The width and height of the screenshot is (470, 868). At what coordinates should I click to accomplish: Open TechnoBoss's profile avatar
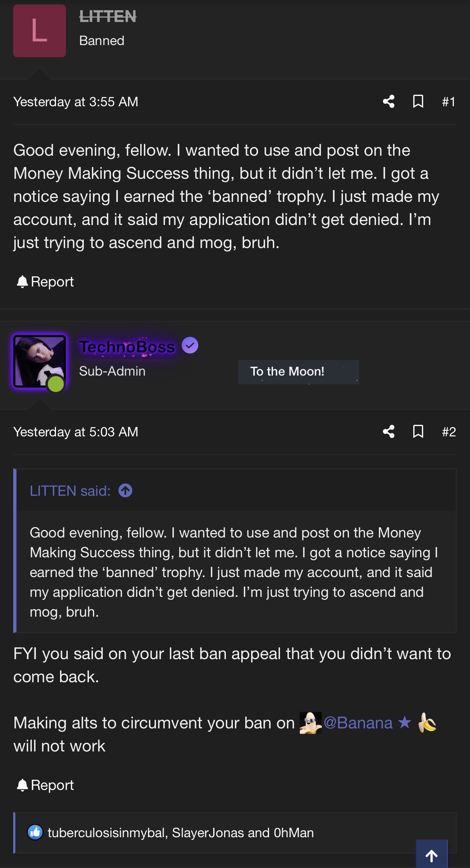(x=40, y=361)
